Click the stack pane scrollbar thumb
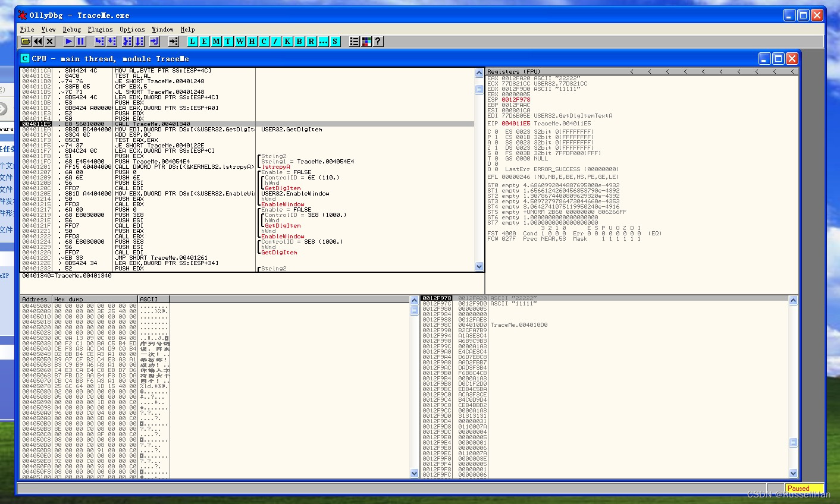The width and height of the screenshot is (840, 504). [x=793, y=443]
